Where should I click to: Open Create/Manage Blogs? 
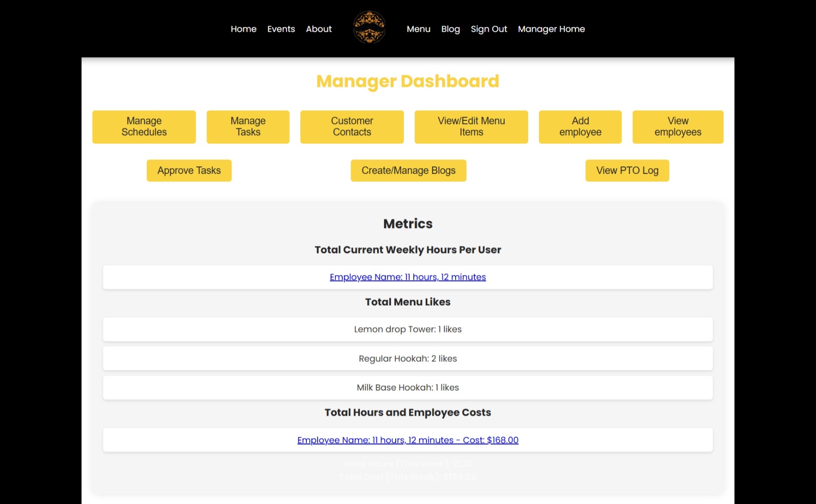click(x=408, y=170)
